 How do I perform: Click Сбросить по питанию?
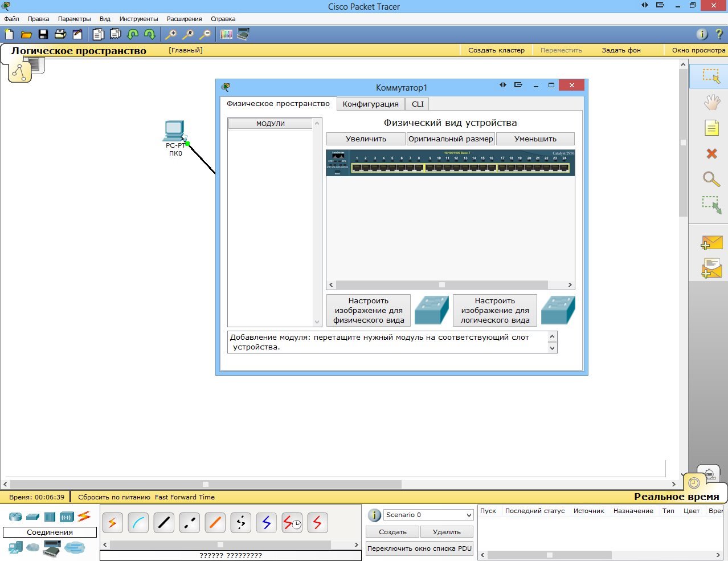pyautogui.click(x=114, y=497)
